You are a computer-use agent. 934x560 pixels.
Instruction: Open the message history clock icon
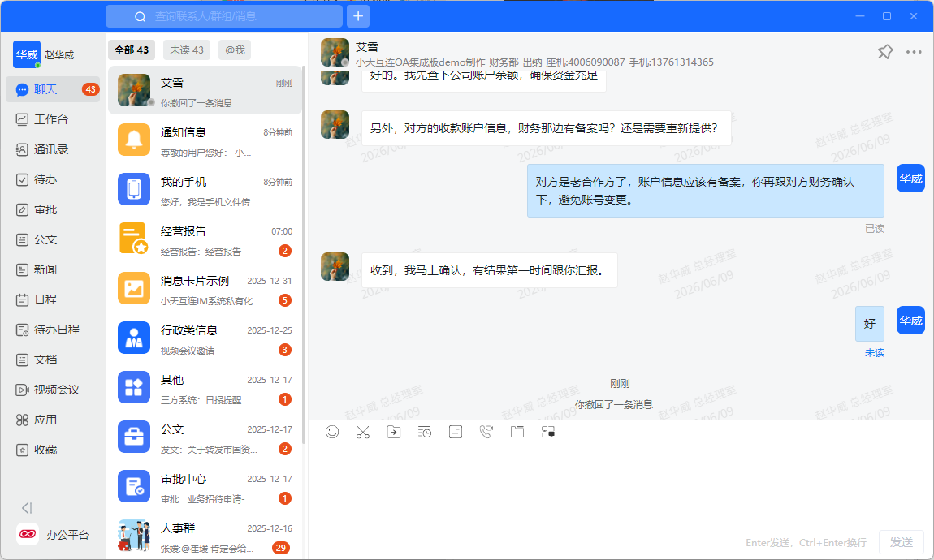pos(425,432)
